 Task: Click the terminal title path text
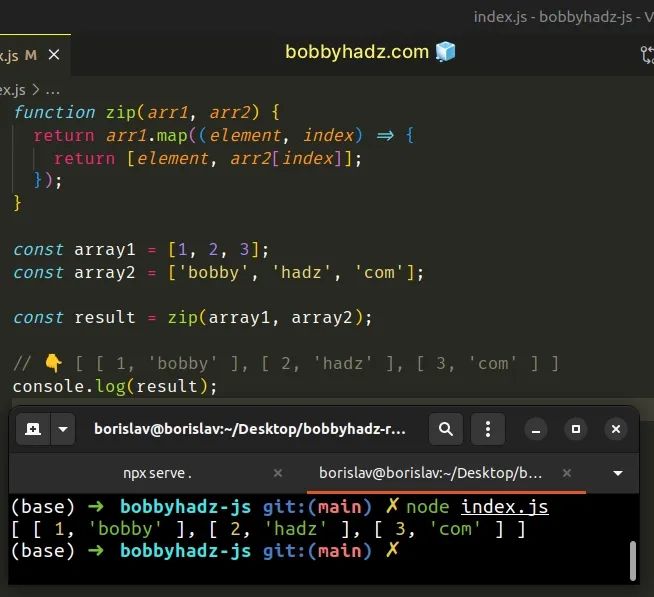pos(250,429)
